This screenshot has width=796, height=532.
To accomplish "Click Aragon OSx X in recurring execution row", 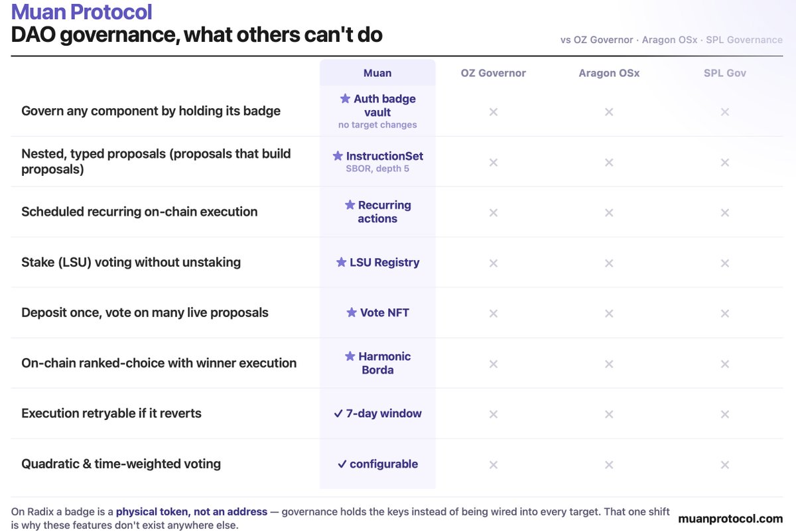I will point(609,213).
